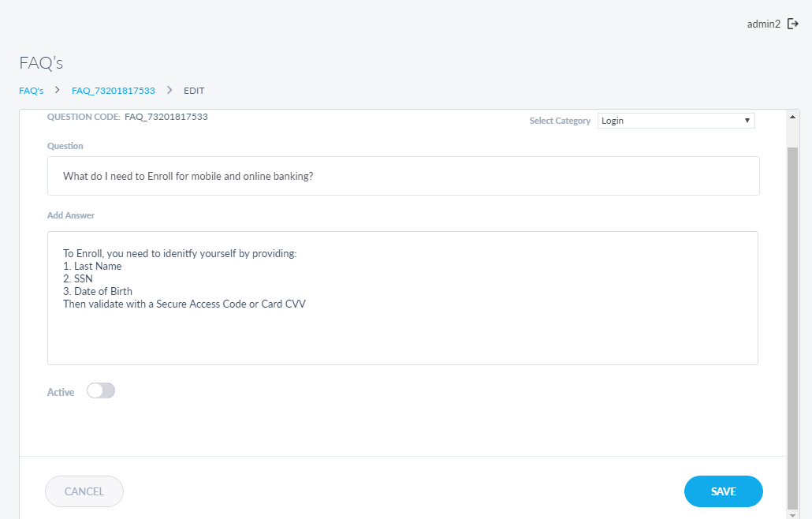This screenshot has width=812, height=519.
Task: Click inside the Add Answer text area
Action: [x=403, y=331]
